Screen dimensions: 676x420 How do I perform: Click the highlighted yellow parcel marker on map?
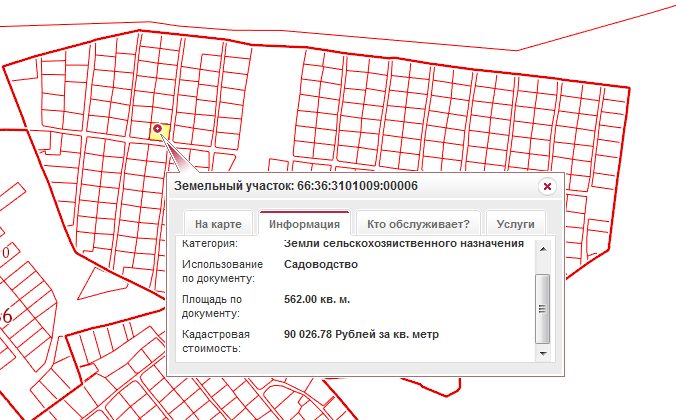click(157, 129)
